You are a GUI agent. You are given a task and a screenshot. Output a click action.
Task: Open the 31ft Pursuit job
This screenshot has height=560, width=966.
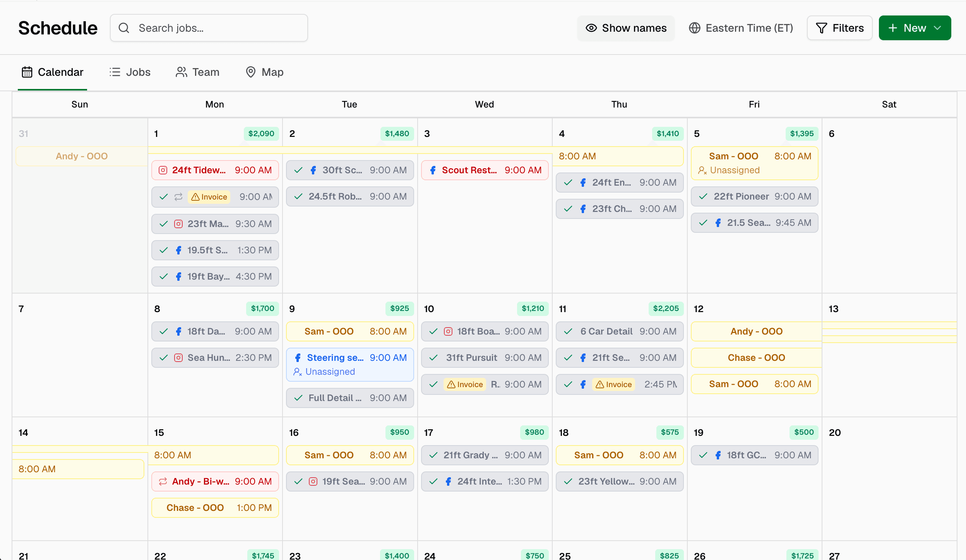(x=485, y=358)
